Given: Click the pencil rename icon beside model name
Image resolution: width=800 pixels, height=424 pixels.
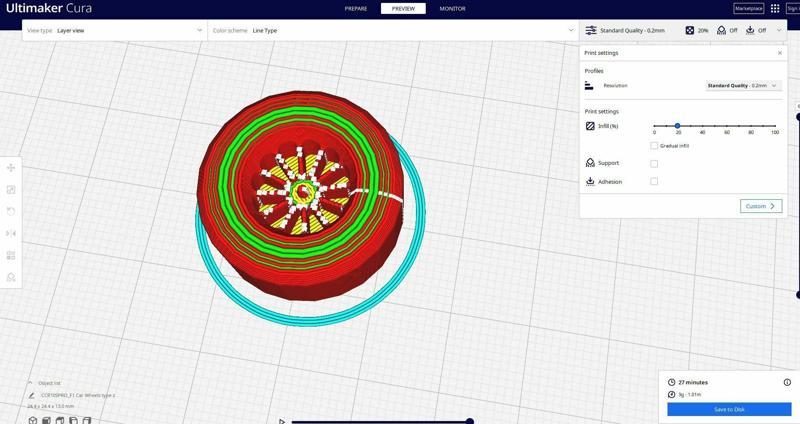Looking at the screenshot, I should point(32,395).
